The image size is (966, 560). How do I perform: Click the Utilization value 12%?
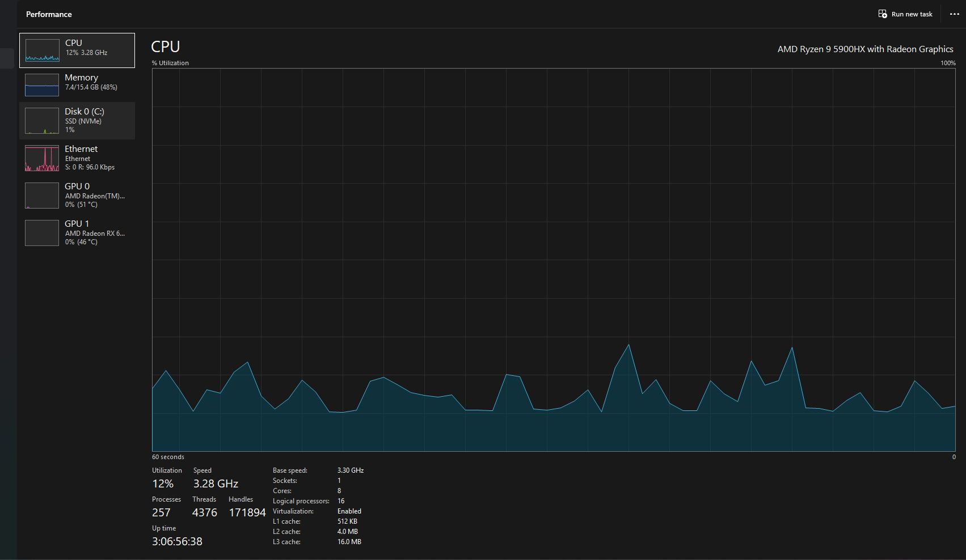(x=163, y=483)
